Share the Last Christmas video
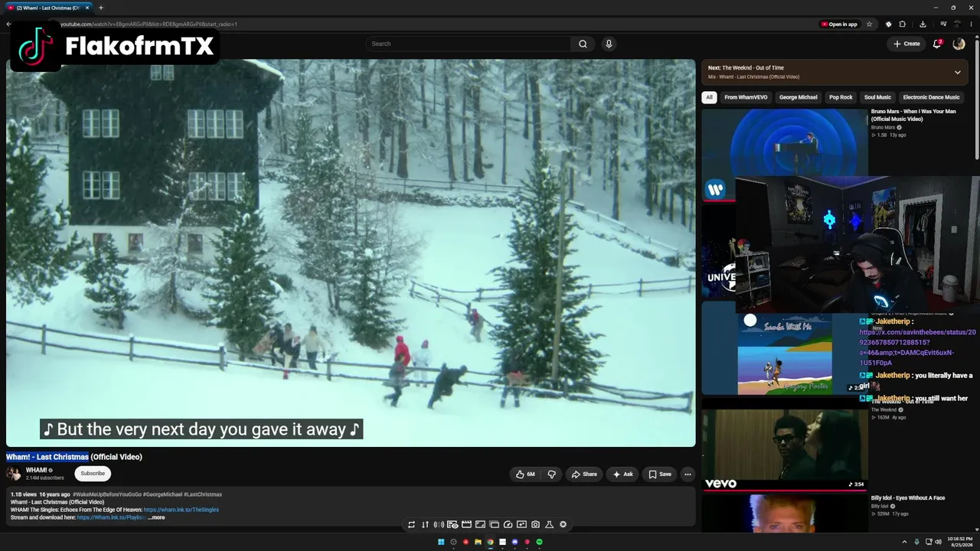Viewport: 980px width, 551px height. pyautogui.click(x=584, y=474)
